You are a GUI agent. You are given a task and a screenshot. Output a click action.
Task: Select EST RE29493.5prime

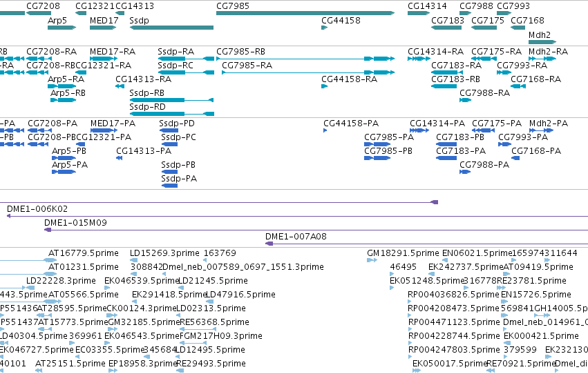click(180, 371)
